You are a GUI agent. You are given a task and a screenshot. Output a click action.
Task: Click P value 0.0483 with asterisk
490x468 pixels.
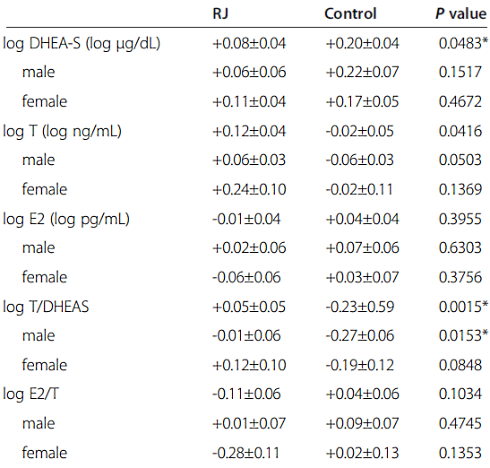point(463,43)
